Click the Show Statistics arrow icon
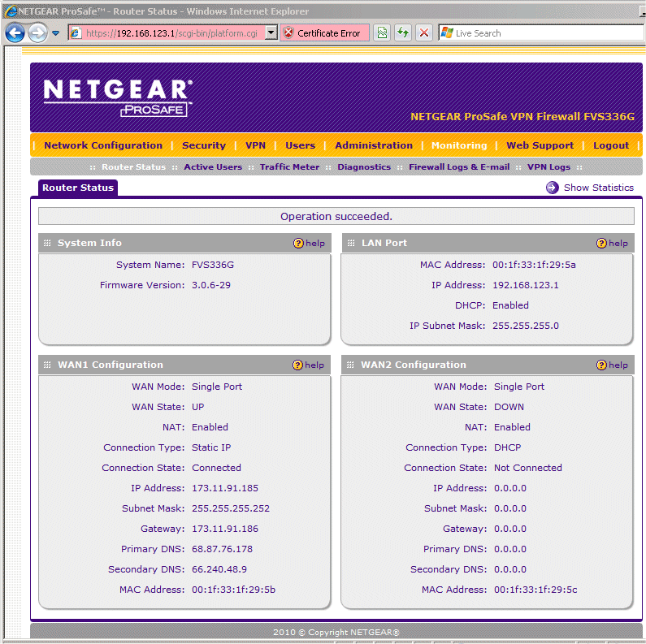Image resolution: width=646 pixels, height=644 pixels. pyautogui.click(x=552, y=188)
